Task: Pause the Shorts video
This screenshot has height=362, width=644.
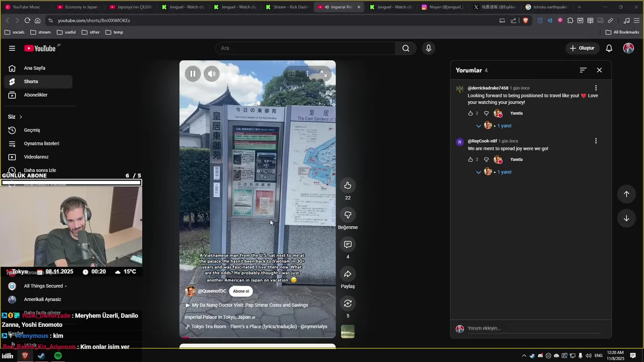Action: tap(193, 74)
